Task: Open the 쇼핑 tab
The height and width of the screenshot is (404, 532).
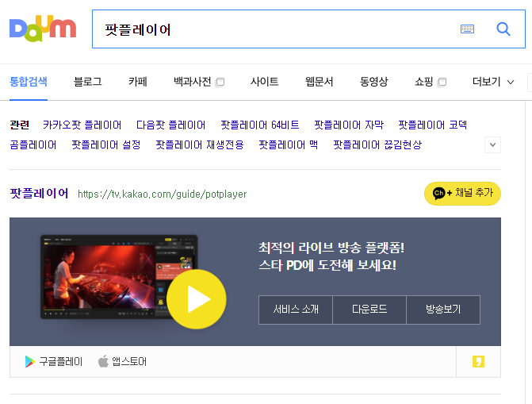Action: 423,82
